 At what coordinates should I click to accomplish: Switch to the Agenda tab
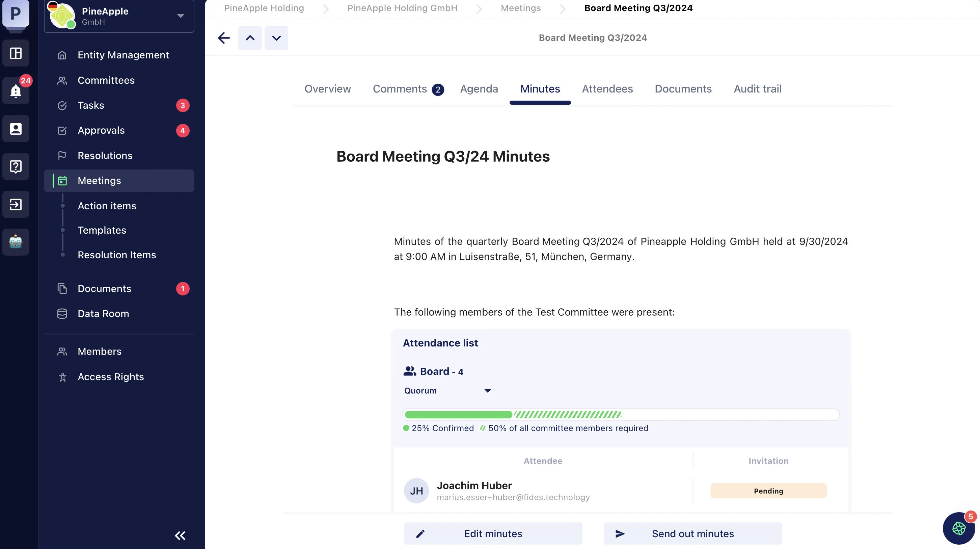click(x=479, y=89)
